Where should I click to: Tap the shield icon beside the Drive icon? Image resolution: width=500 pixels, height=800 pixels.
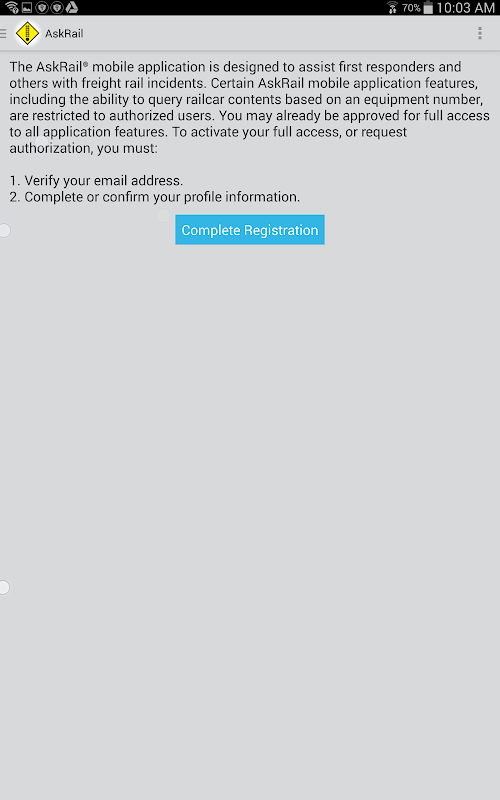(x=56, y=8)
